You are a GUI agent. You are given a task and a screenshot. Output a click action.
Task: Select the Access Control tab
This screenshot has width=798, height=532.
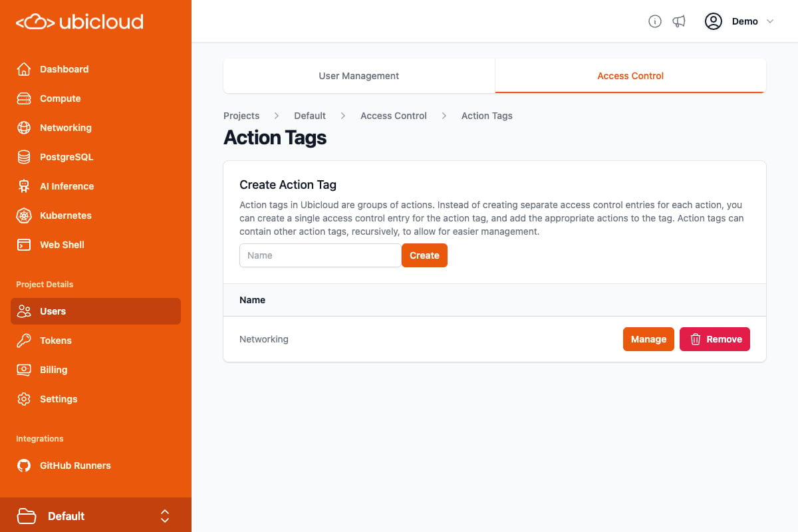pos(630,76)
